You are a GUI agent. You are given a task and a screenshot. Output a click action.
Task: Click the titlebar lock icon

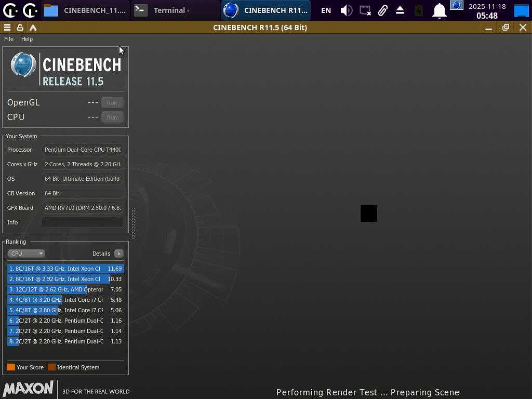(x=20, y=28)
